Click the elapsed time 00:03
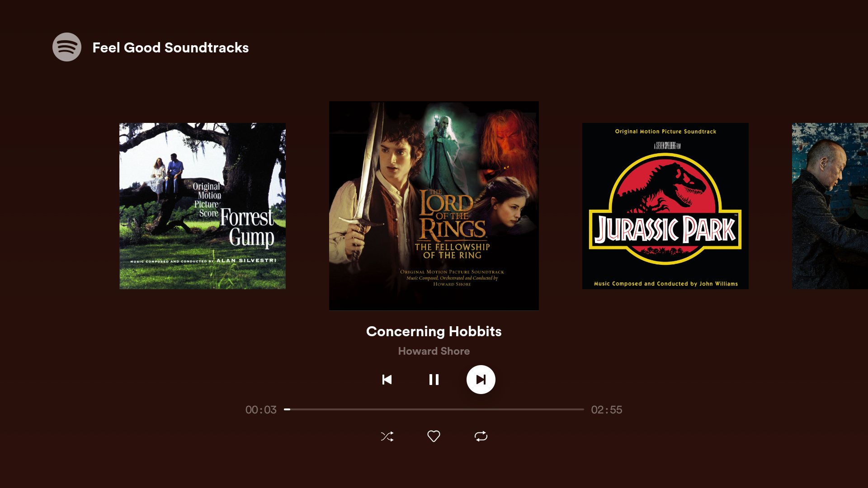The width and height of the screenshot is (868, 488). point(261,410)
